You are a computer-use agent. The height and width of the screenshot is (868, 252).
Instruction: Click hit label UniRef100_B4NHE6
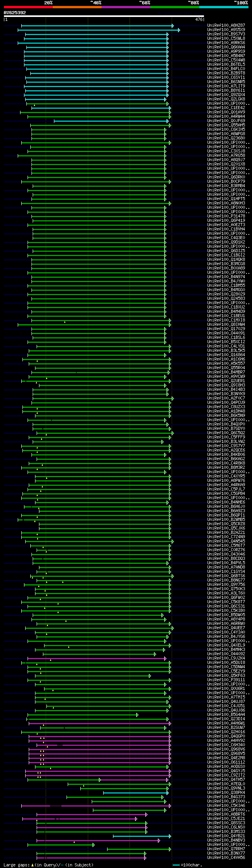(226, 502)
